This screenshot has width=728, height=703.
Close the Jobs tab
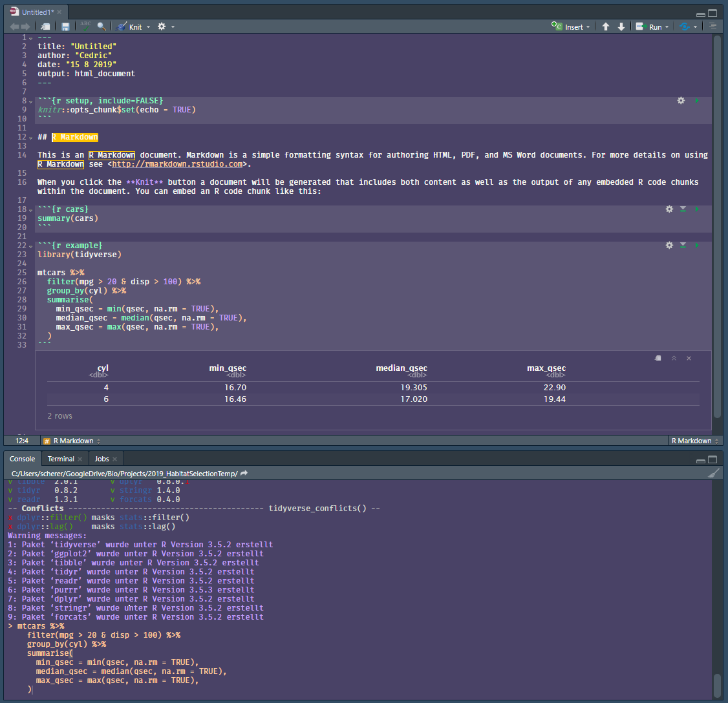coord(114,459)
